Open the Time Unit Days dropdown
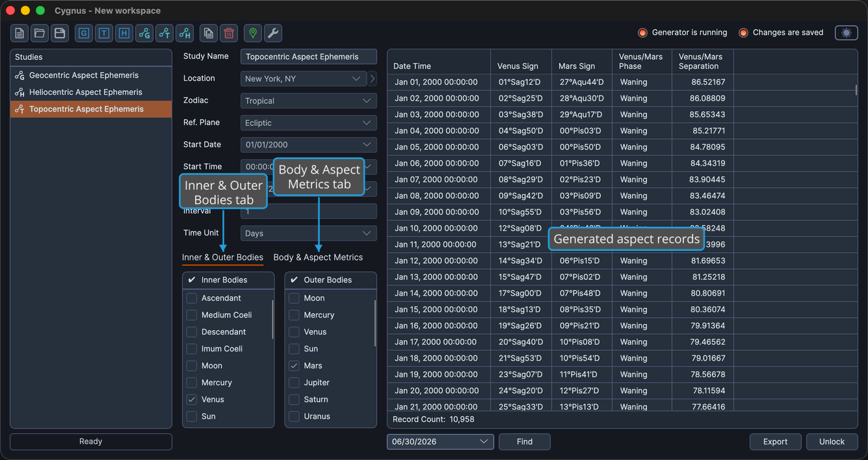This screenshot has width=868, height=460. pyautogui.click(x=308, y=233)
